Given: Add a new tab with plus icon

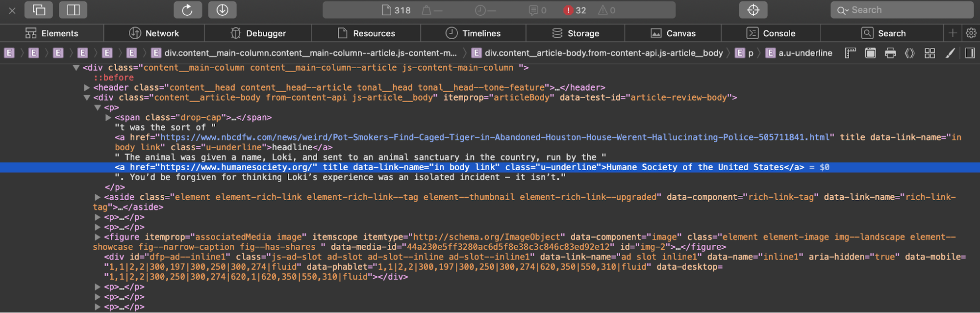Looking at the screenshot, I should (953, 33).
